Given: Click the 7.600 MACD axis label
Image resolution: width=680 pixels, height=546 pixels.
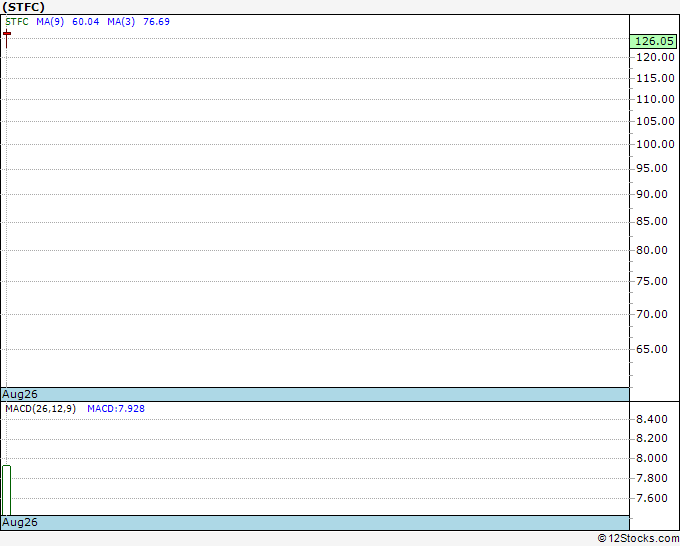Looking at the screenshot, I should pos(651,498).
